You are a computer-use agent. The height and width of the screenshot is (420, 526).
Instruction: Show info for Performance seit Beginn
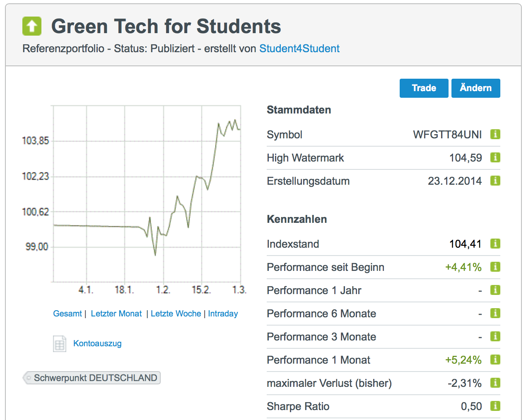(x=495, y=267)
